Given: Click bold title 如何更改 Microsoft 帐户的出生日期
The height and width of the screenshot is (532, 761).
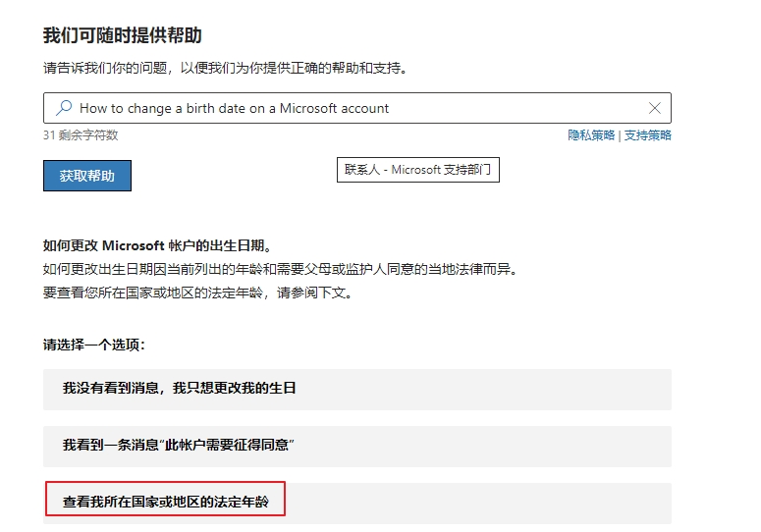Looking at the screenshot, I should click(157, 245).
